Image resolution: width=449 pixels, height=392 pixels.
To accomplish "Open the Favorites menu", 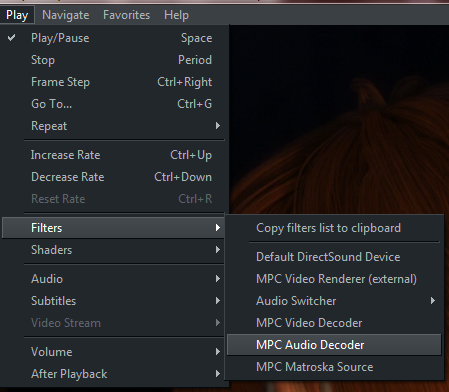I will tap(126, 15).
